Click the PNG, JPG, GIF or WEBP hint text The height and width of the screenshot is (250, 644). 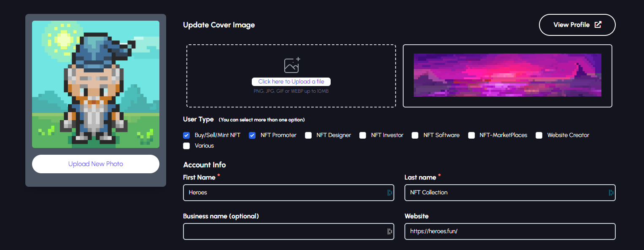pos(291,91)
